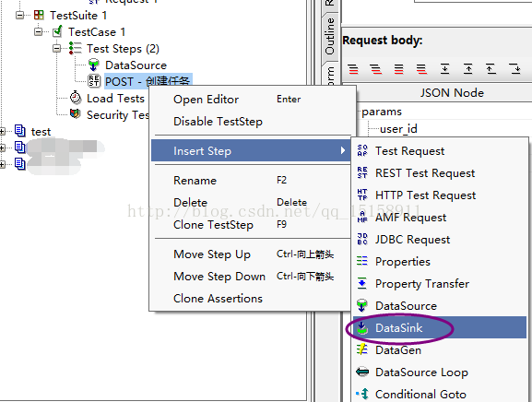Choose the DataGen step icon

362,349
